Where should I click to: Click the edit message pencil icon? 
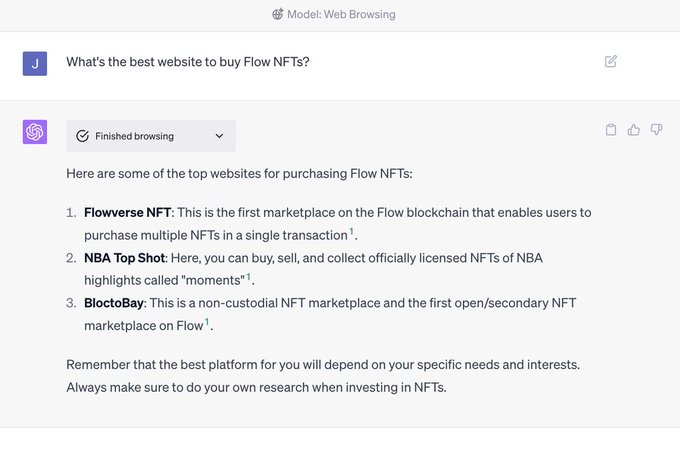[611, 61]
